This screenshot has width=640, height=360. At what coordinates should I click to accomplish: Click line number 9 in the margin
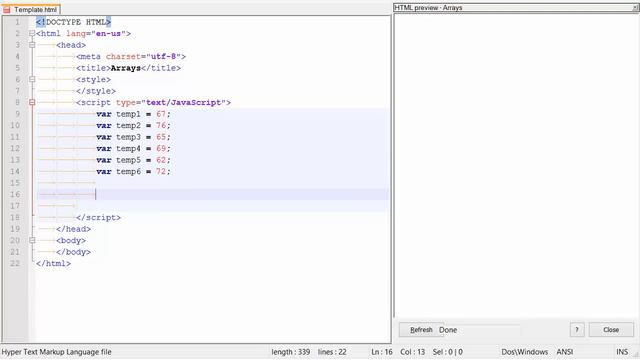pyautogui.click(x=18, y=114)
